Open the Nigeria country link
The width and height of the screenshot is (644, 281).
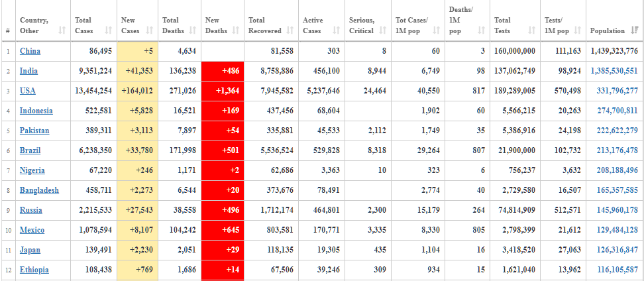(x=32, y=170)
